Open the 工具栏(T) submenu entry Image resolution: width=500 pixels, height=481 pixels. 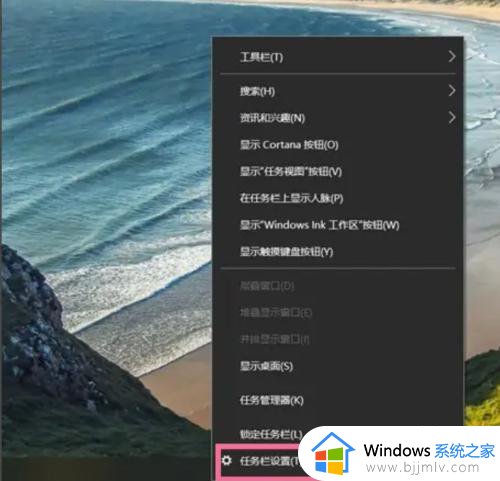tap(338, 57)
